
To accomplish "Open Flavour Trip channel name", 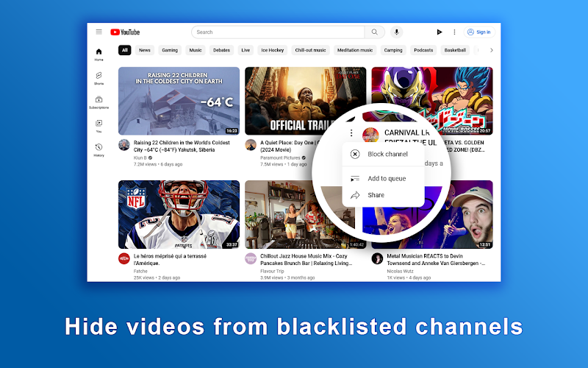I will pyautogui.click(x=272, y=271).
